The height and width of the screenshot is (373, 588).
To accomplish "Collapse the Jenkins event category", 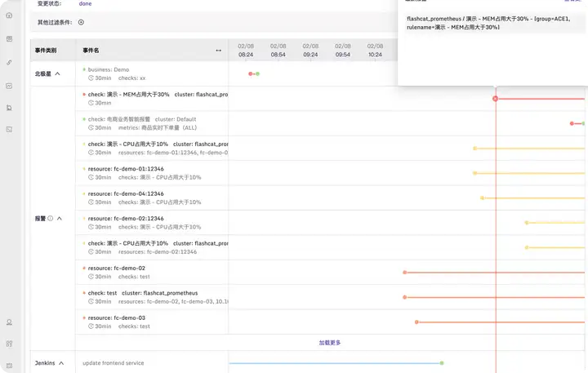I will coord(62,362).
